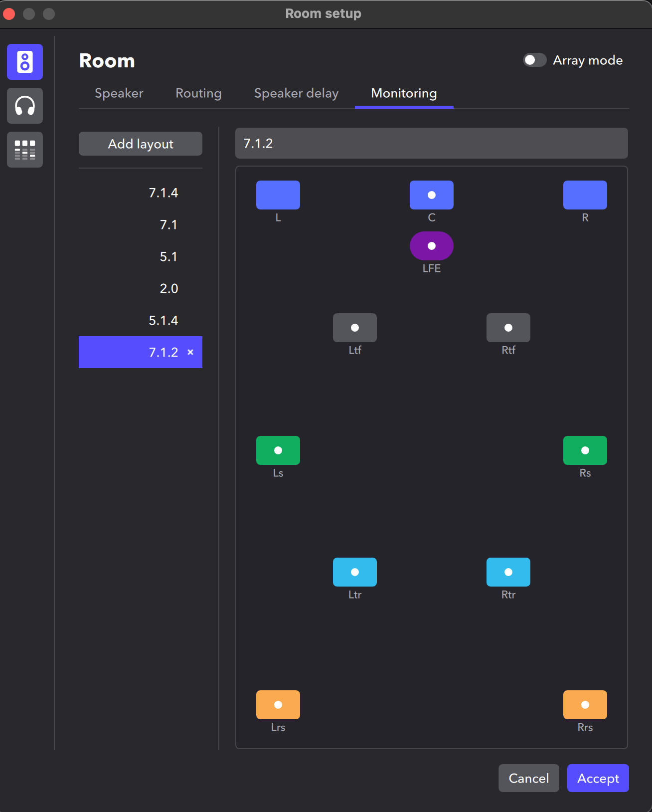Screen dimensions: 652x812
Task: Click the Accept button
Action: (598, 778)
